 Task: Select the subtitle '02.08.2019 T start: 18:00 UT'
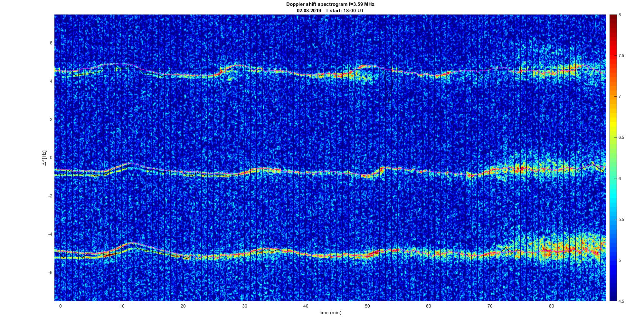tap(330, 10)
